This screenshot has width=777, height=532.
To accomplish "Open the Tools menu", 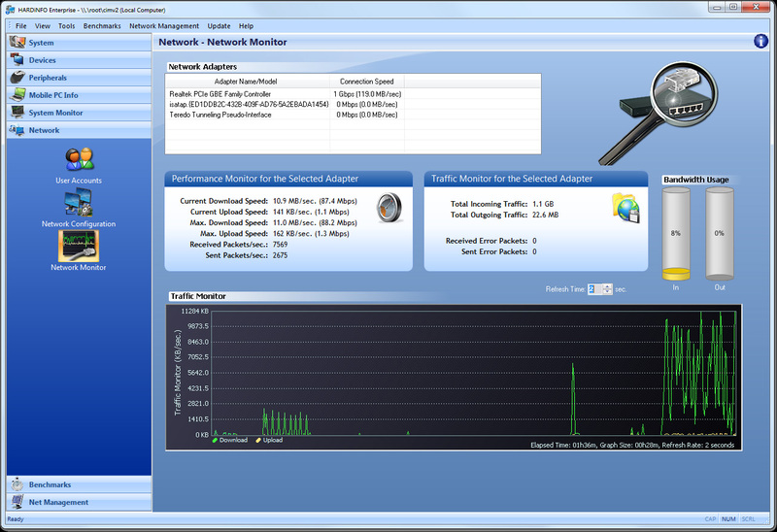I will pyautogui.click(x=66, y=26).
